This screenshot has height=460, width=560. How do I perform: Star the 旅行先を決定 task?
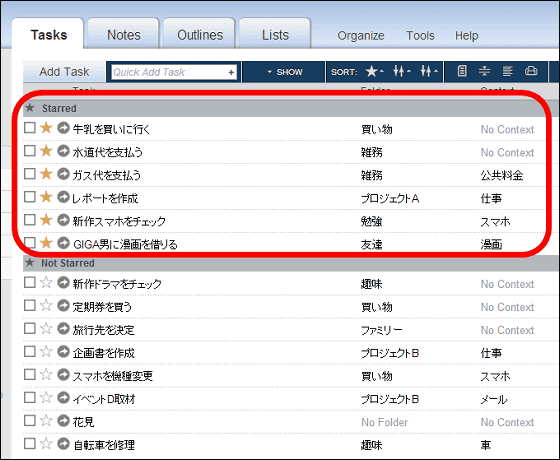pos(46,328)
